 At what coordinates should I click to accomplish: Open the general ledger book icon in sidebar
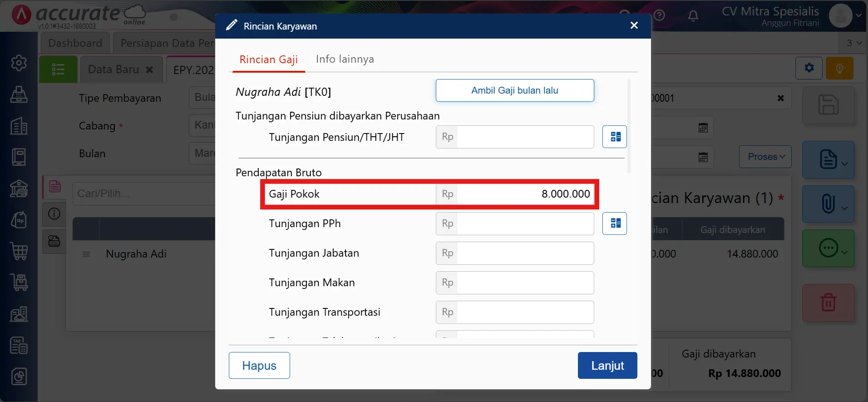pyautogui.click(x=19, y=157)
